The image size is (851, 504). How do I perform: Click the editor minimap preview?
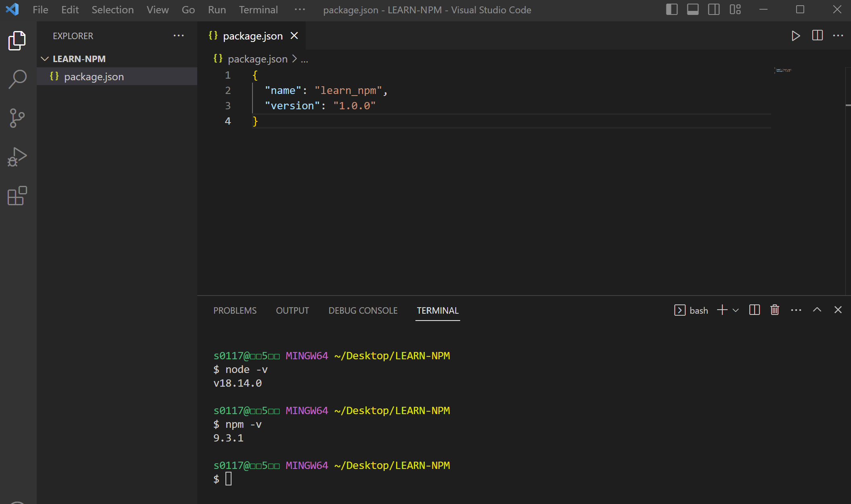[x=782, y=71]
